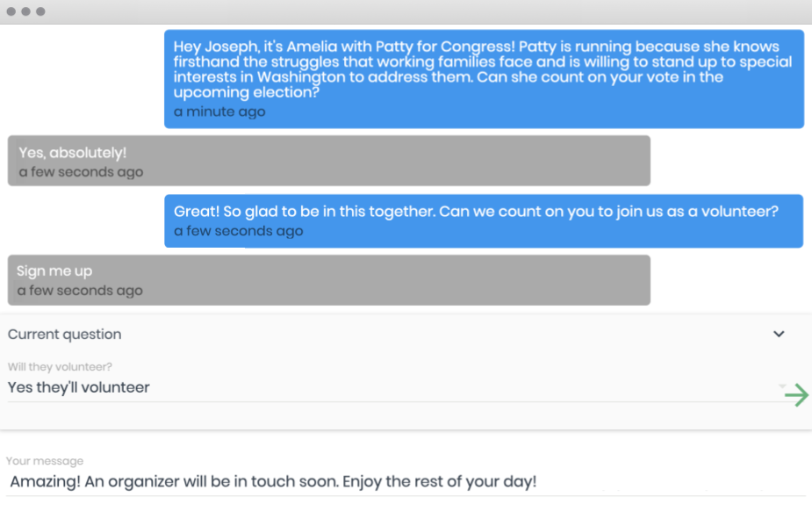
Task: Click the "Great! So glad" outgoing message
Action: 484,220
